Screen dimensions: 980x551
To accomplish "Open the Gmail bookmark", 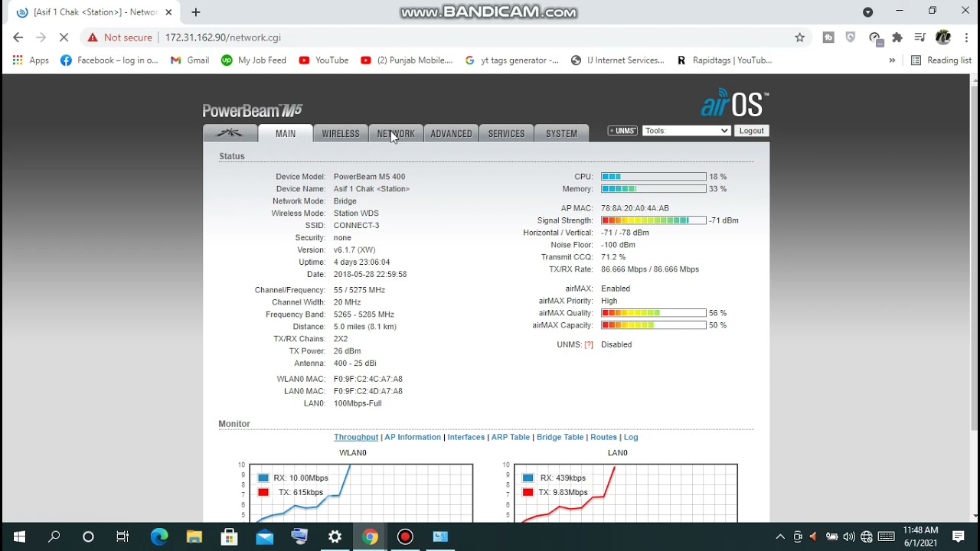I will [189, 60].
